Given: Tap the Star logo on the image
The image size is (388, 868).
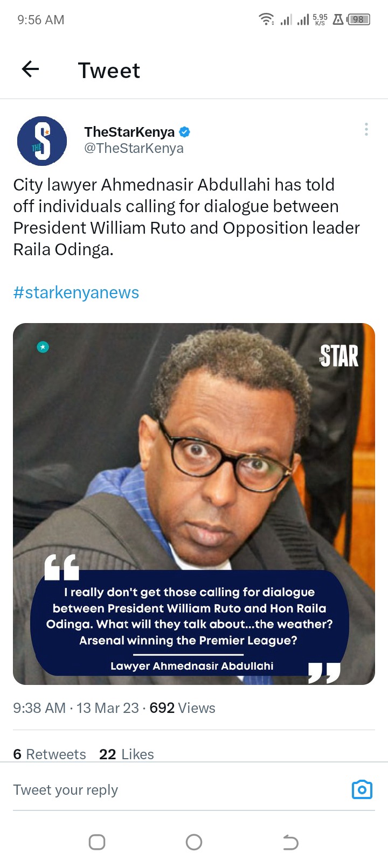Looking at the screenshot, I should (339, 356).
